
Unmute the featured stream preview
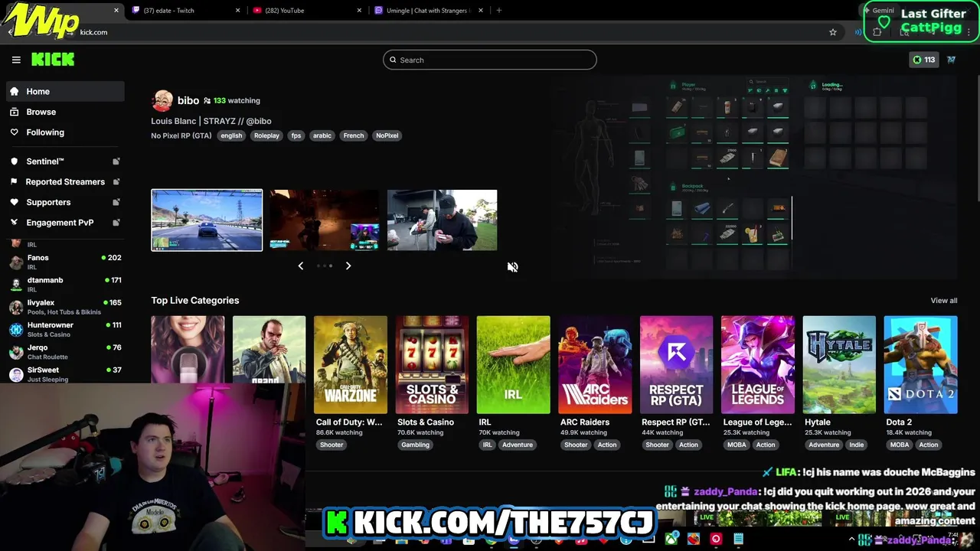[x=512, y=266]
